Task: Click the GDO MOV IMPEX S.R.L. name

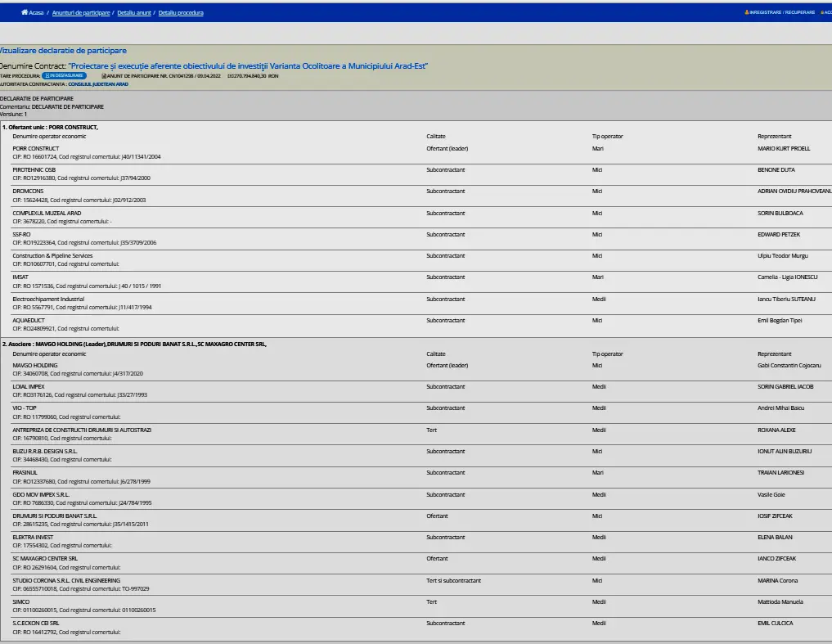Action: 41,494
